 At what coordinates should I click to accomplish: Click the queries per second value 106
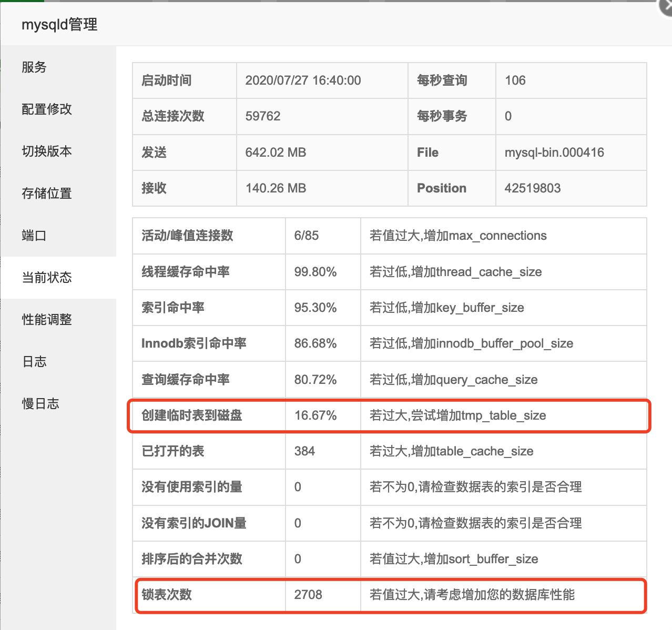(x=515, y=80)
